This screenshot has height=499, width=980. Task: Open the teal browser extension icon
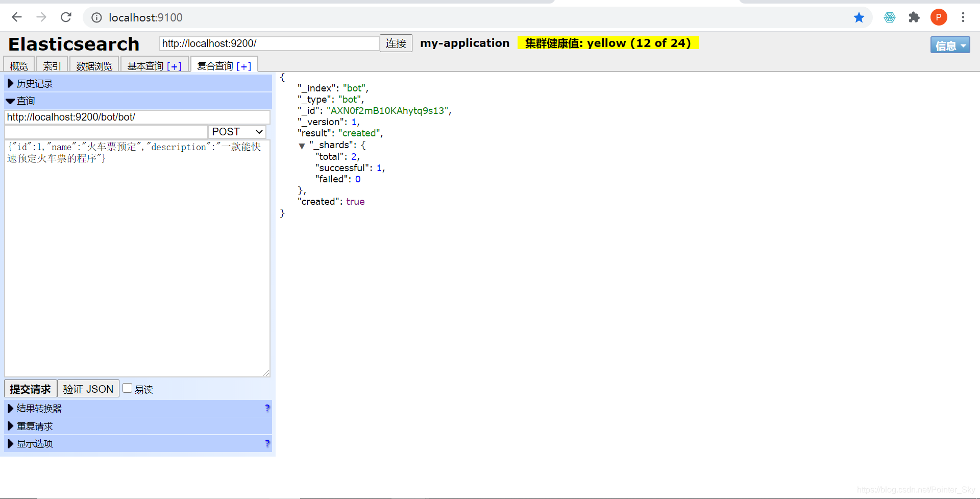(x=890, y=17)
